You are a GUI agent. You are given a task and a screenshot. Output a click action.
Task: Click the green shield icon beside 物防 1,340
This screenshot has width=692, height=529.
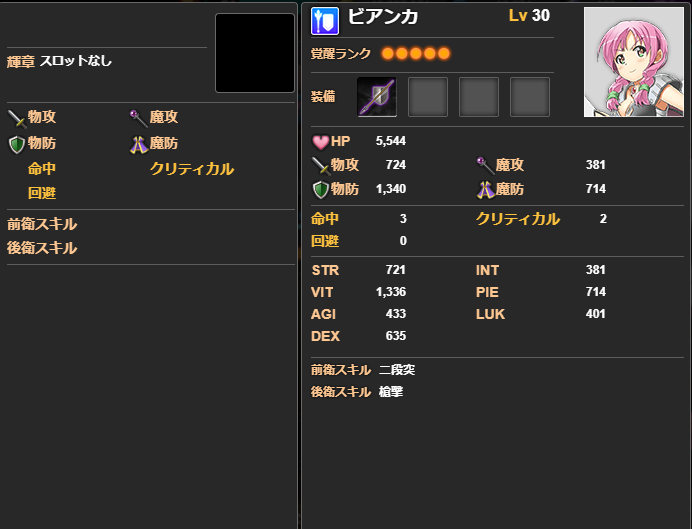(320, 190)
